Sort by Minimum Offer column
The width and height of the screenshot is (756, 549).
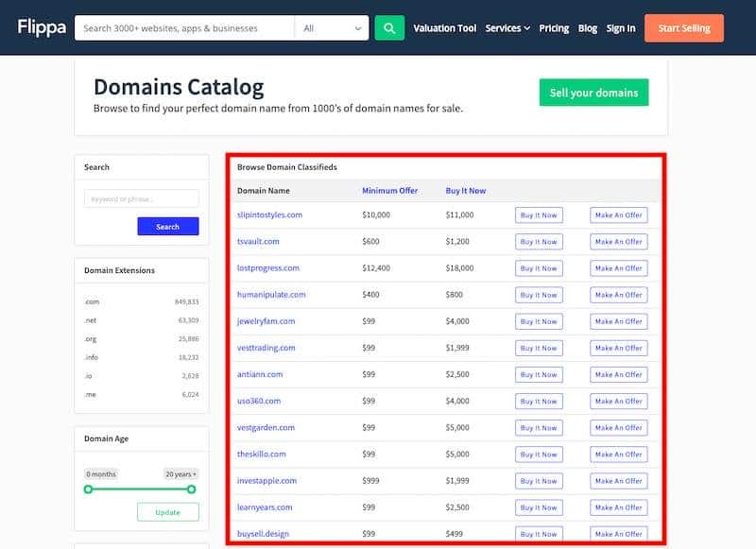click(390, 190)
